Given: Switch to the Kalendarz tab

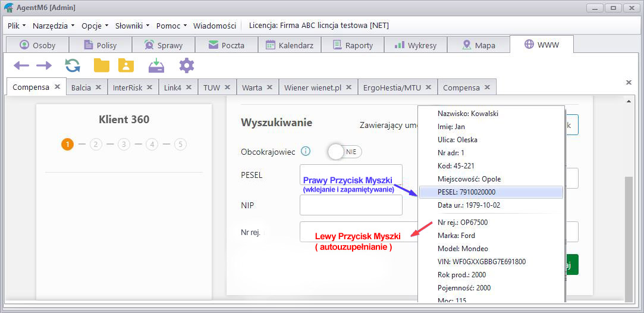Looking at the screenshot, I should click(x=290, y=45).
